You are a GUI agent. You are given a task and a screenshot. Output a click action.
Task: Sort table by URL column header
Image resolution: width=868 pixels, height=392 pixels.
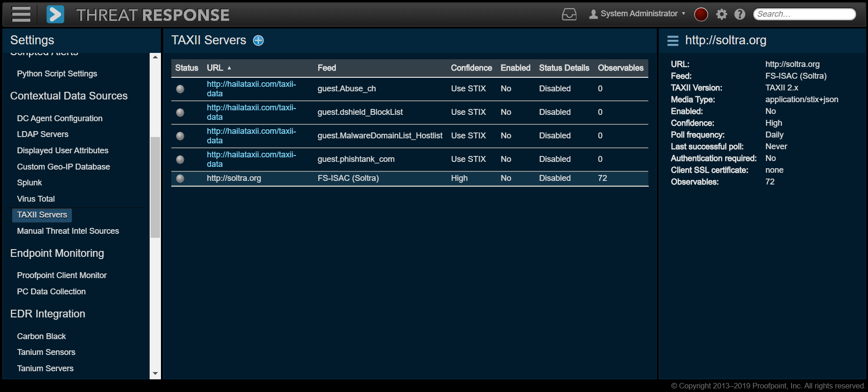pyautogui.click(x=215, y=68)
